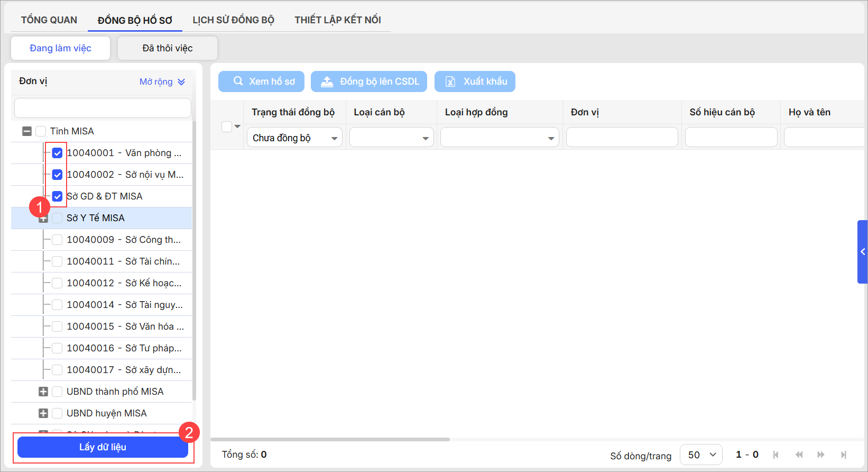Go to the next page of results
This screenshot has height=472, width=868.
pyautogui.click(x=821, y=455)
